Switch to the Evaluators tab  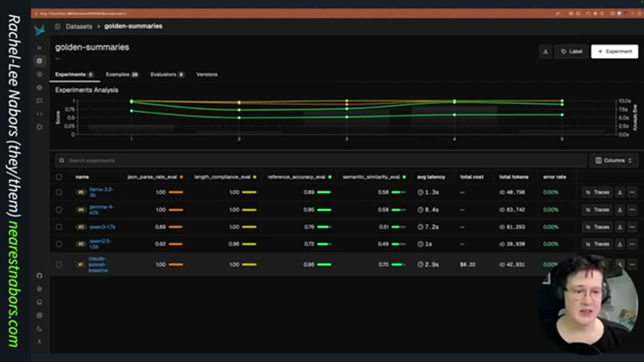coord(167,74)
